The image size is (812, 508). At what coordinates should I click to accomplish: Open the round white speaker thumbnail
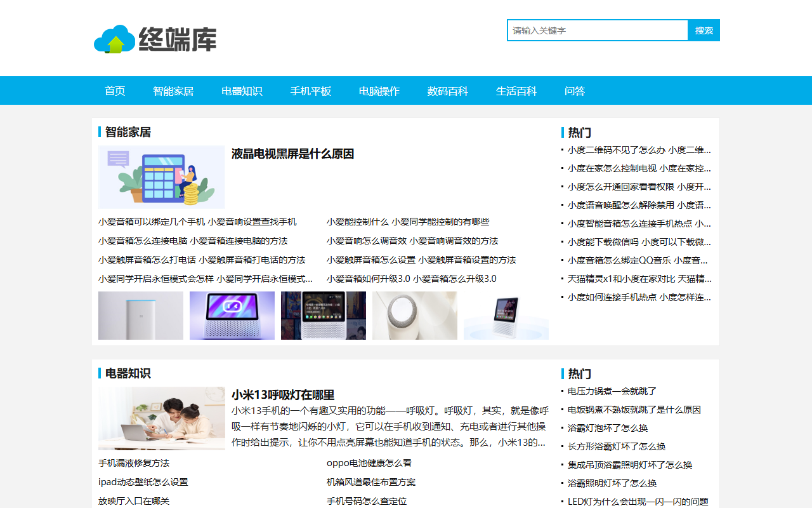point(415,316)
